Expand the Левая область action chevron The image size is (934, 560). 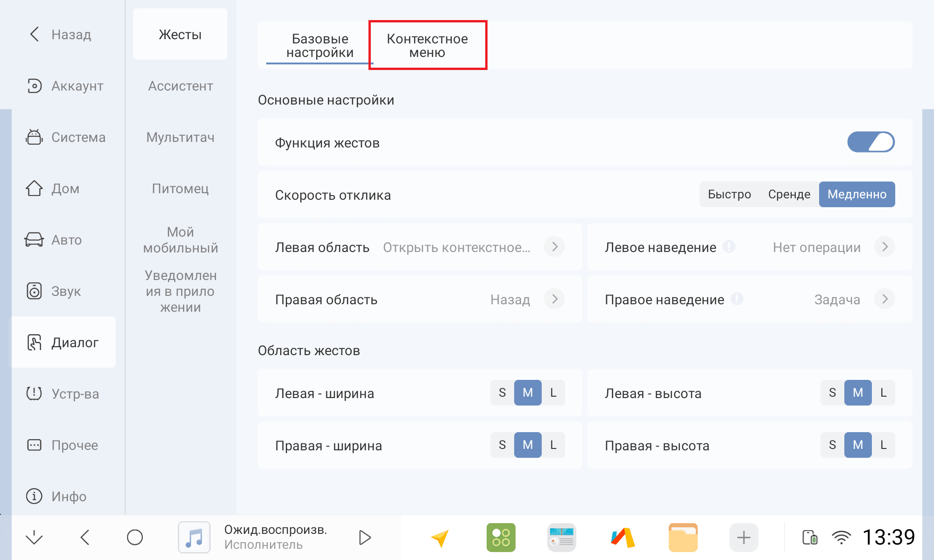pos(554,247)
